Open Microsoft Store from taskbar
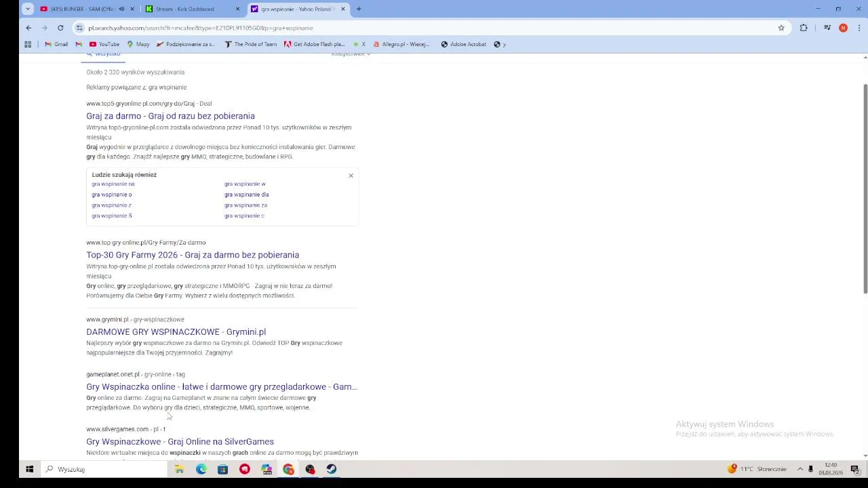The image size is (868, 488). tap(222, 469)
